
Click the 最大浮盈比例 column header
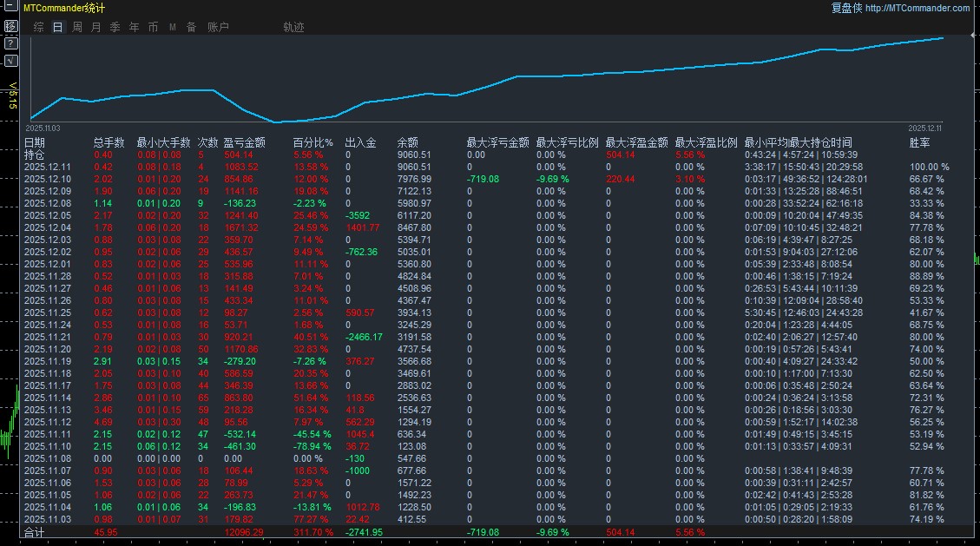707,142
